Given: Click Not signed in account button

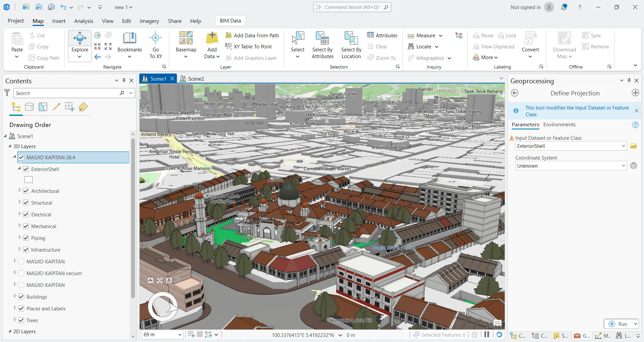Looking at the screenshot, I should [x=532, y=7].
